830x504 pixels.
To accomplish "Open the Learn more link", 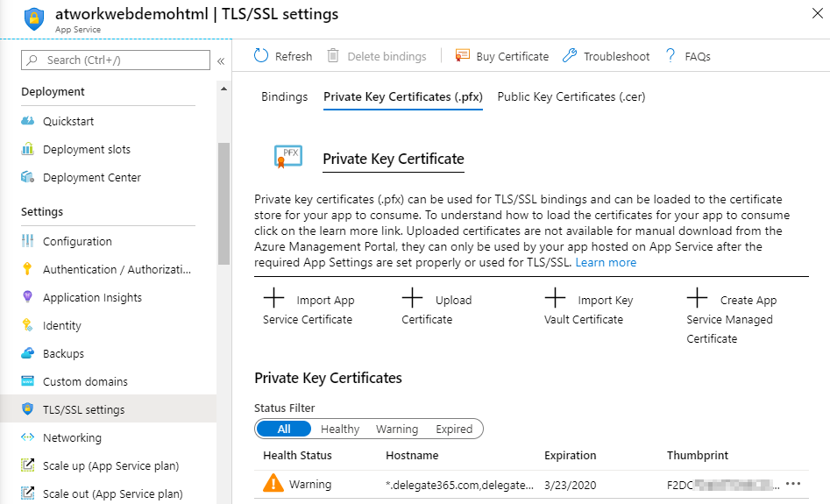I will [x=606, y=262].
